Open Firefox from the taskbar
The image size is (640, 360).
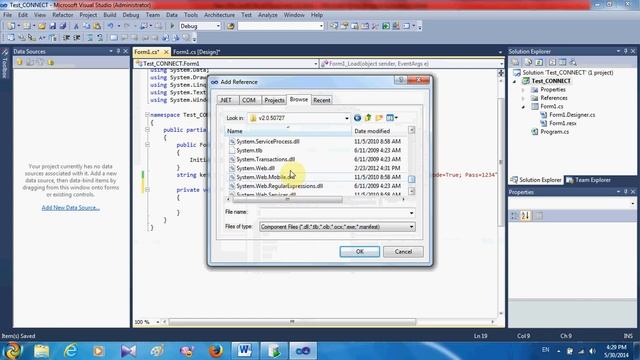pyautogui.click(x=216, y=351)
